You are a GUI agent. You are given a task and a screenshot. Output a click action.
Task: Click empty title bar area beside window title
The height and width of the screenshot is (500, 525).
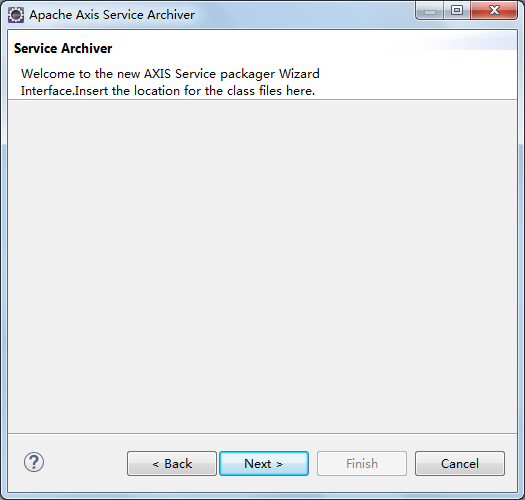coord(301,15)
